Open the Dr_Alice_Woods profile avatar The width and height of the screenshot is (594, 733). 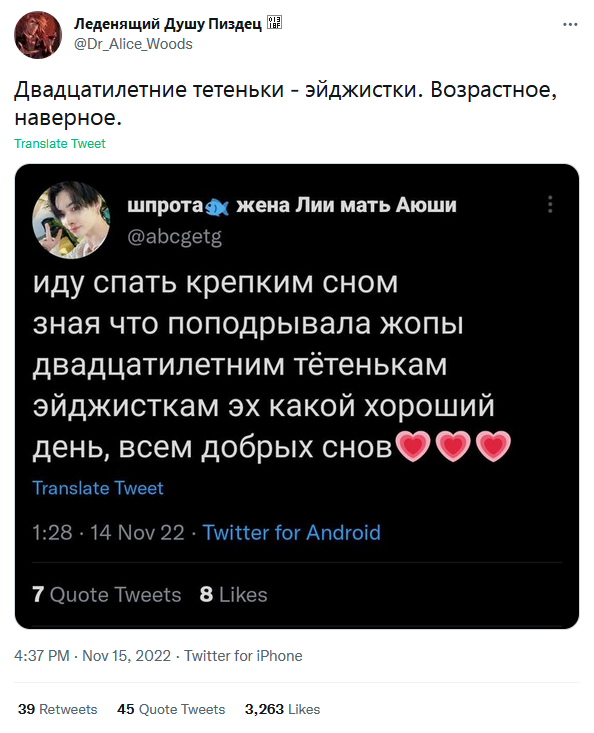click(38, 35)
